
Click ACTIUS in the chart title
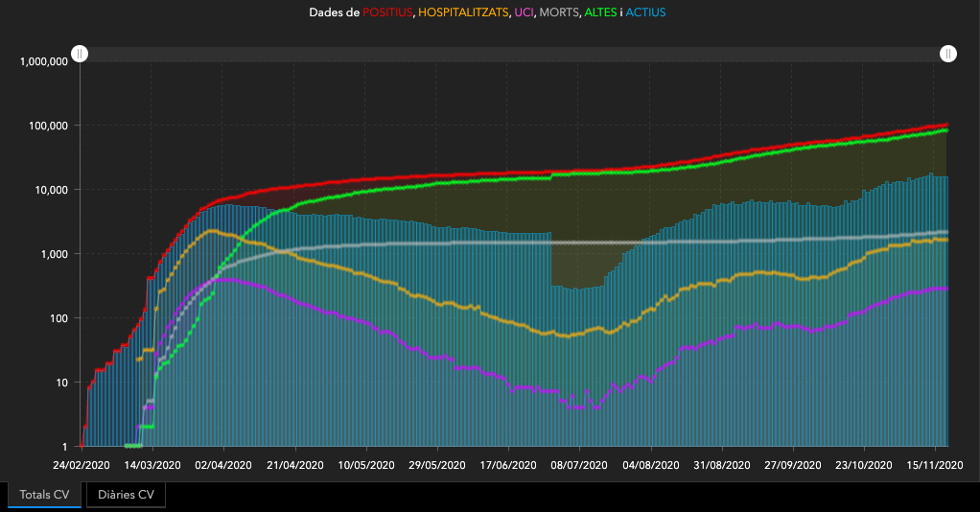[x=645, y=12]
